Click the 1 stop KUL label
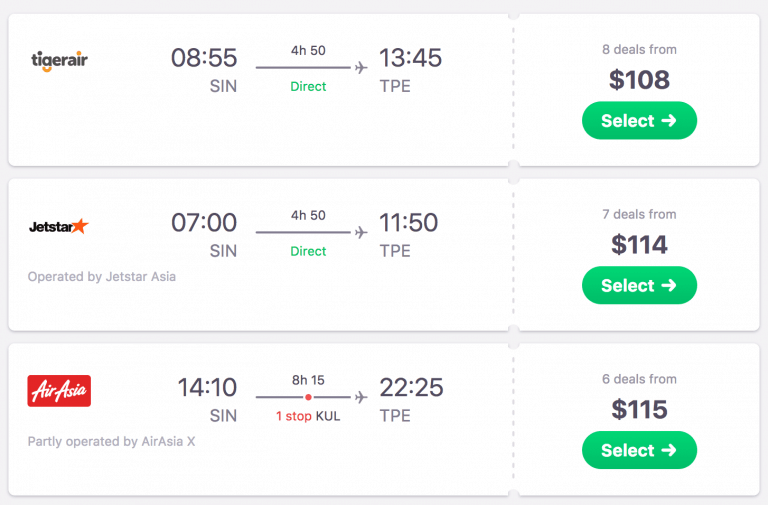The height and width of the screenshot is (505, 768). (308, 416)
